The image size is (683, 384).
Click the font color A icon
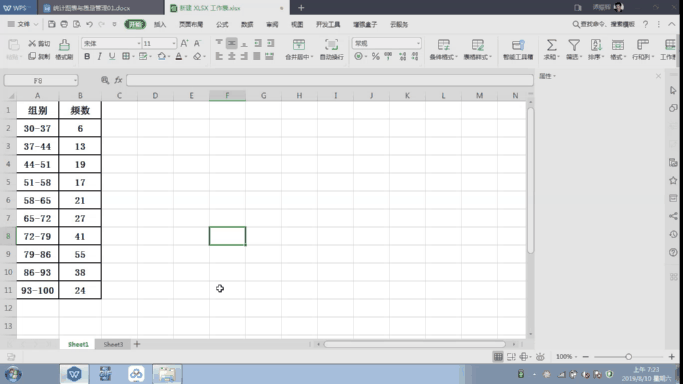(x=179, y=57)
